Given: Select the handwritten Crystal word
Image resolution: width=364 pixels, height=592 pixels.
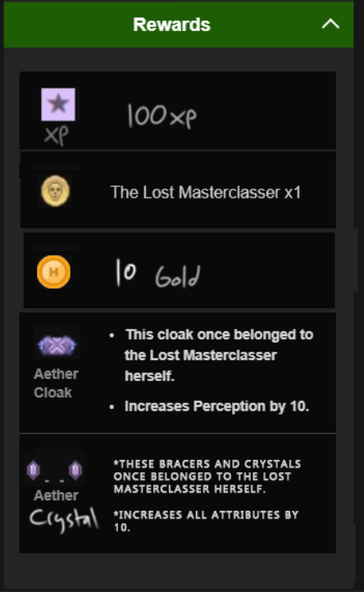Looking at the screenshot, I should [x=64, y=520].
